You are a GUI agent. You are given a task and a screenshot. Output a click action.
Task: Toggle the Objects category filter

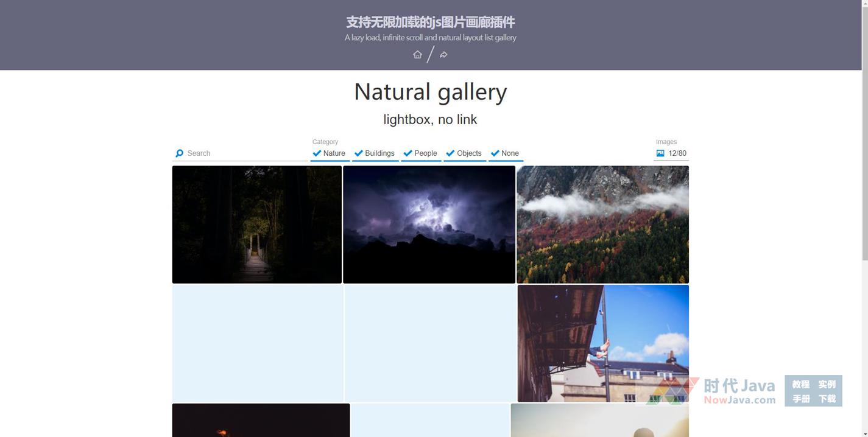pos(464,153)
